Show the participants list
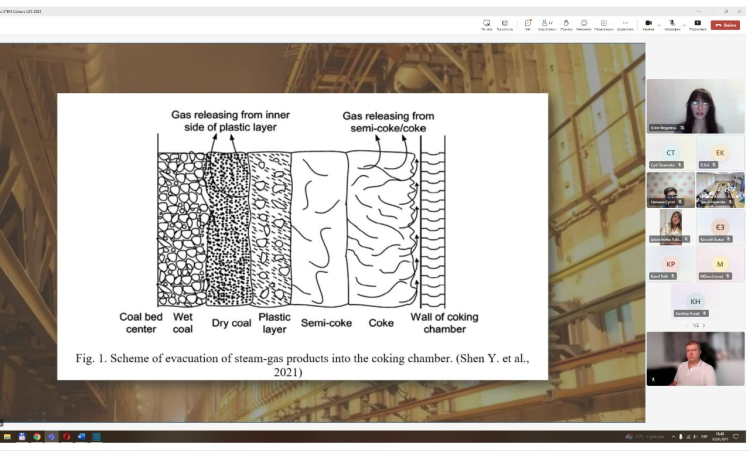This screenshot has height=451, width=750. pyautogui.click(x=546, y=23)
